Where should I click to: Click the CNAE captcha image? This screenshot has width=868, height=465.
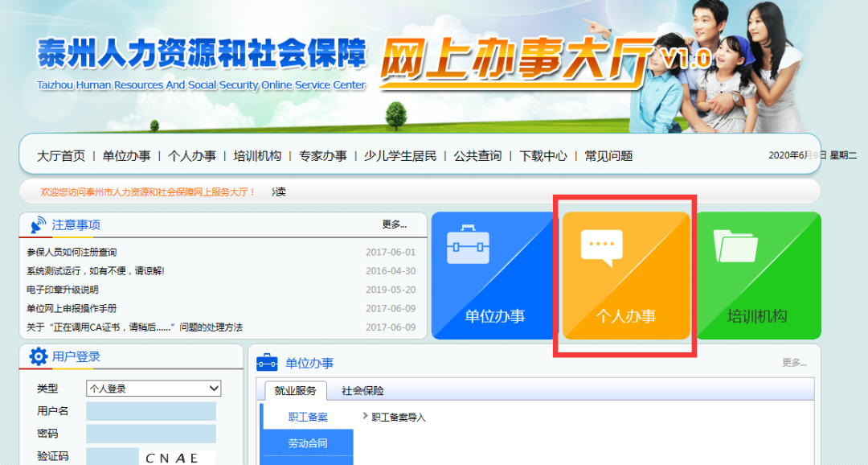click(x=177, y=458)
